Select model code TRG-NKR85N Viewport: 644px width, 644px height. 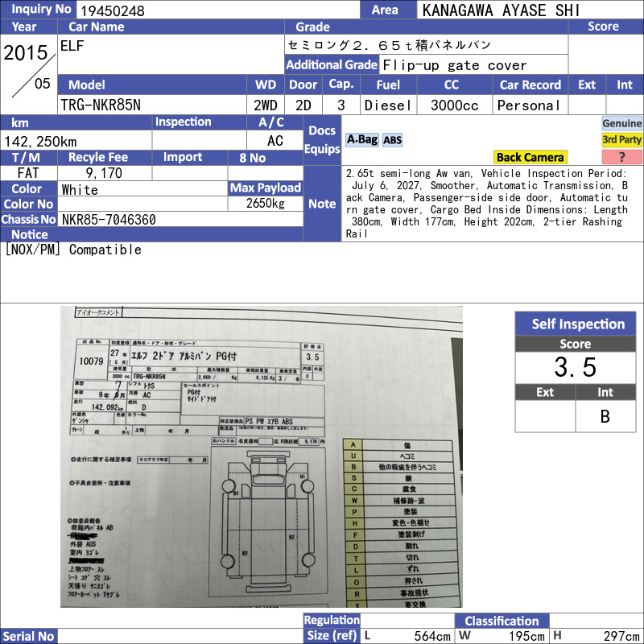101,105
